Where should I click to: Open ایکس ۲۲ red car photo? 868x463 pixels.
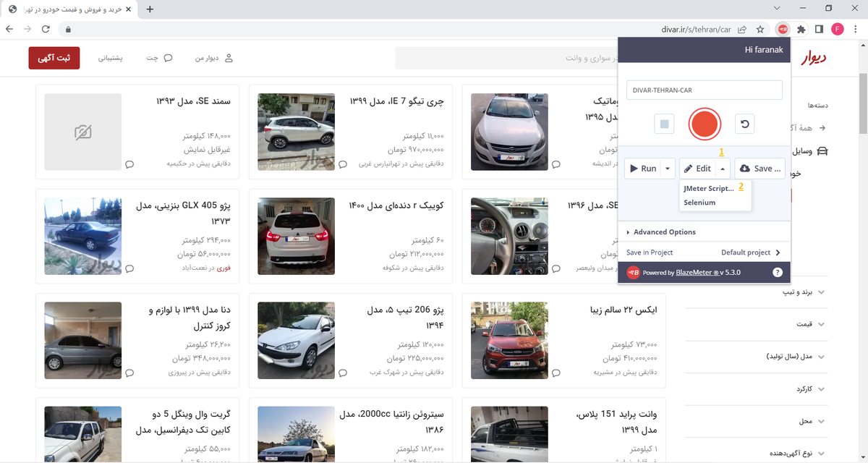click(x=509, y=340)
